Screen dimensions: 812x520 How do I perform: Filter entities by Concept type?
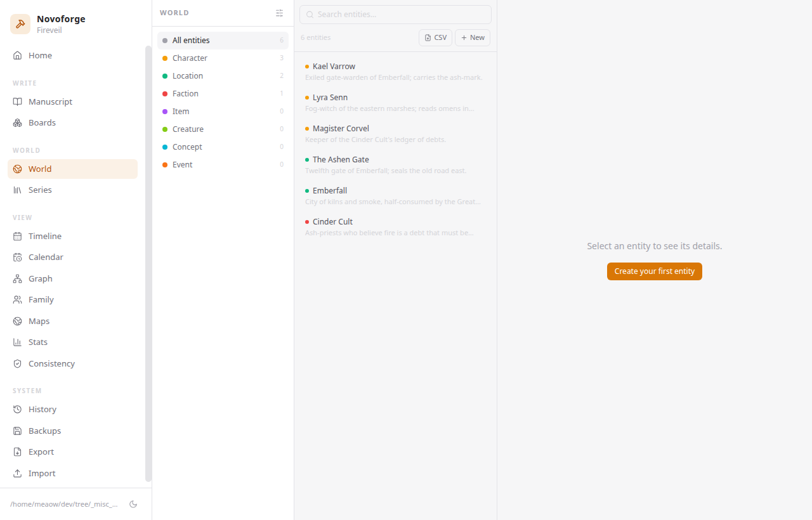(223, 147)
